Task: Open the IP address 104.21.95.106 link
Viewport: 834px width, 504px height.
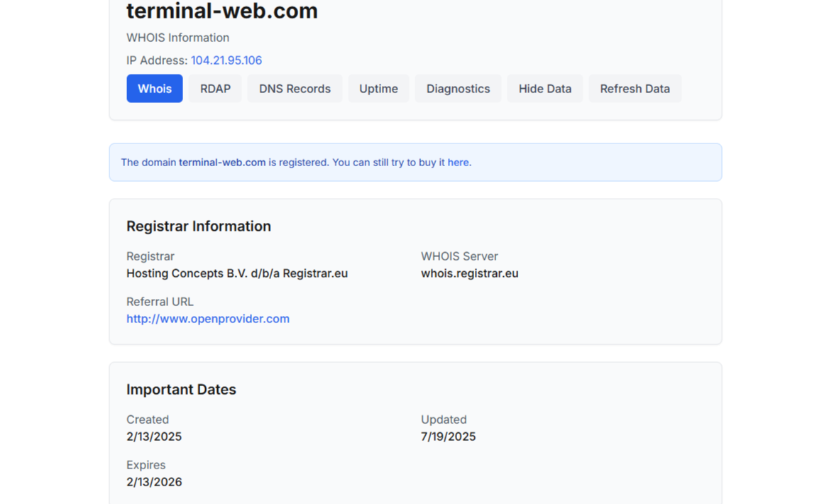Action: [x=226, y=60]
